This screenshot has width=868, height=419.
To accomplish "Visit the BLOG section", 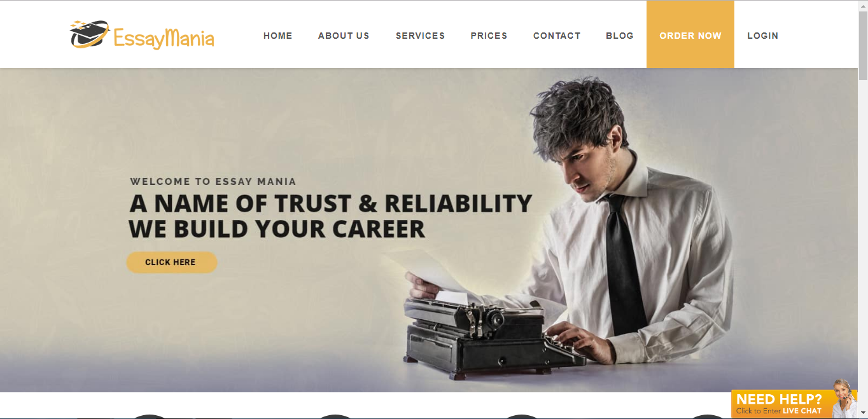I will 620,36.
